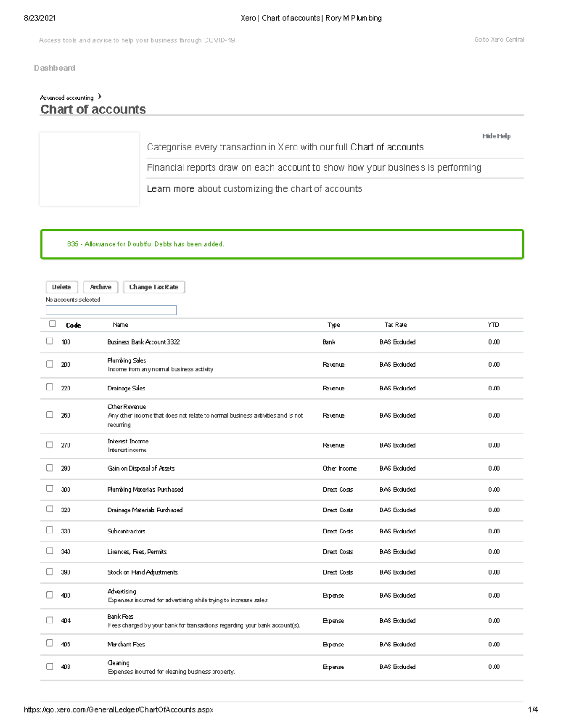563x728 pixels.
Task: Click the Delete button
Action: coord(61,287)
